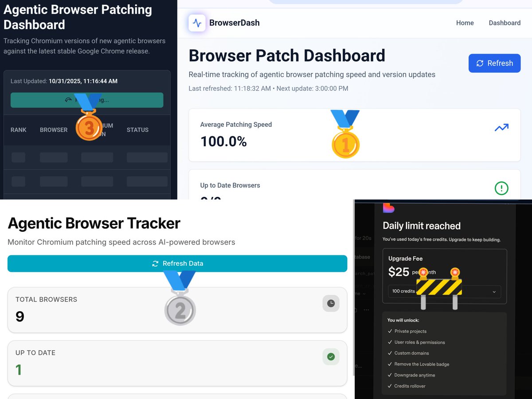Click the green number 1 on the Up To Date card
Image resolution: width=532 pixels, height=399 pixels.
(x=19, y=369)
